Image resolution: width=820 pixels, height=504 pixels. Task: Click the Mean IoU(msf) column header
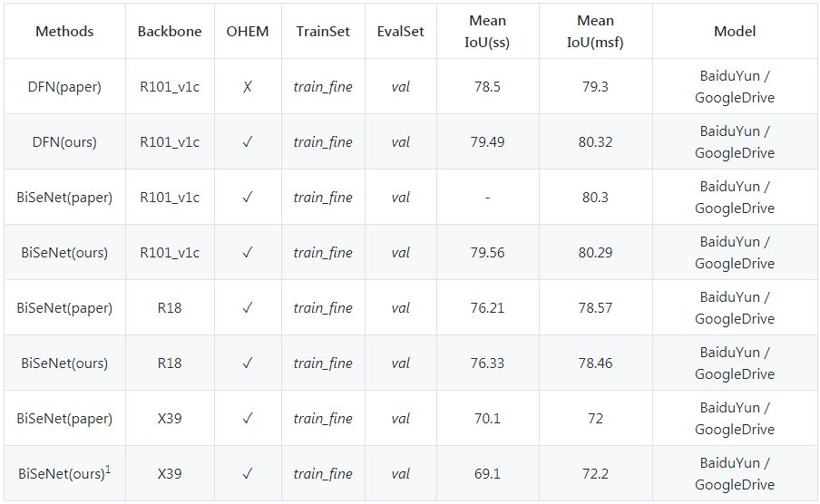click(x=595, y=31)
